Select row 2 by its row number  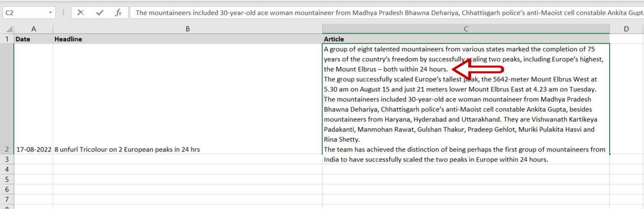[x=7, y=149]
